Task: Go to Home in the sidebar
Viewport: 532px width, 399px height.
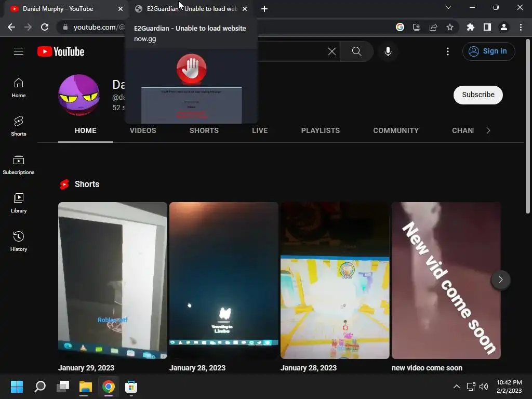Action: point(19,88)
